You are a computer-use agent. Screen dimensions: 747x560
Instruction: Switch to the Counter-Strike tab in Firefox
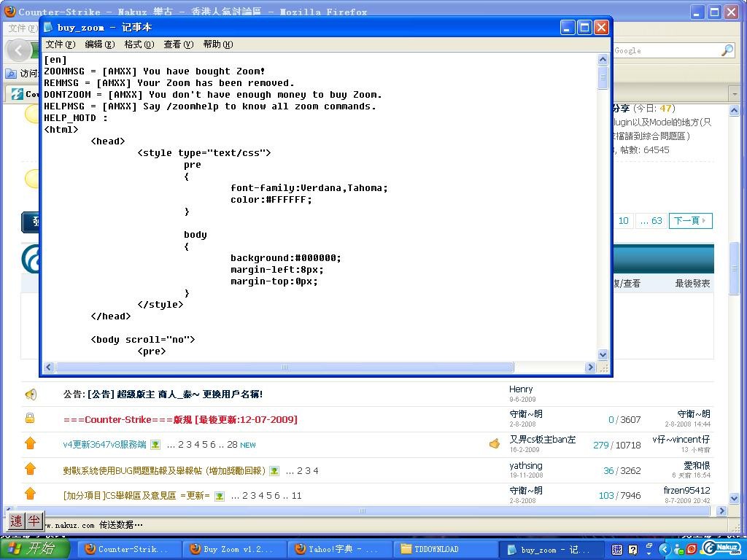point(23,94)
